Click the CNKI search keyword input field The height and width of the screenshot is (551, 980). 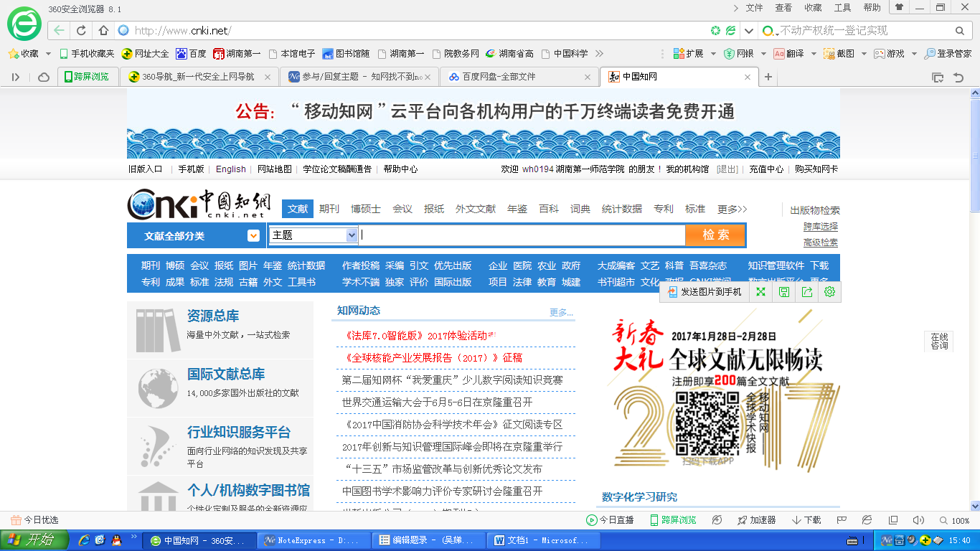click(522, 235)
